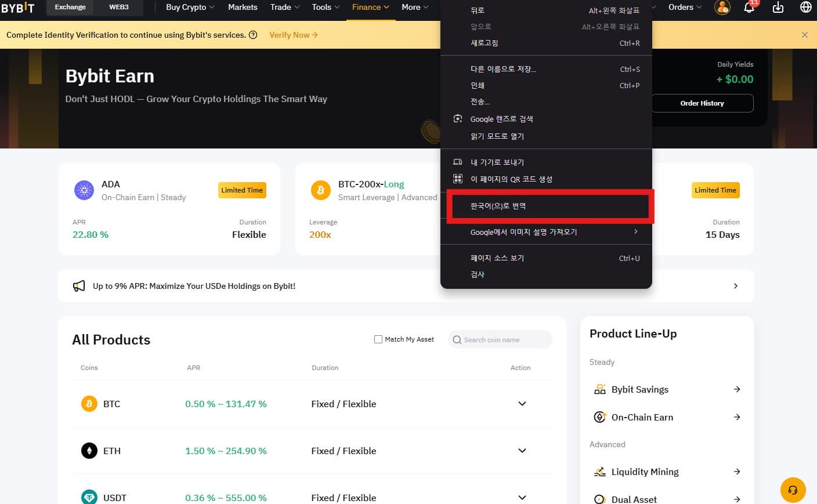
Task: Select '다른 이름으로 저장' menu entry
Action: tap(547, 69)
